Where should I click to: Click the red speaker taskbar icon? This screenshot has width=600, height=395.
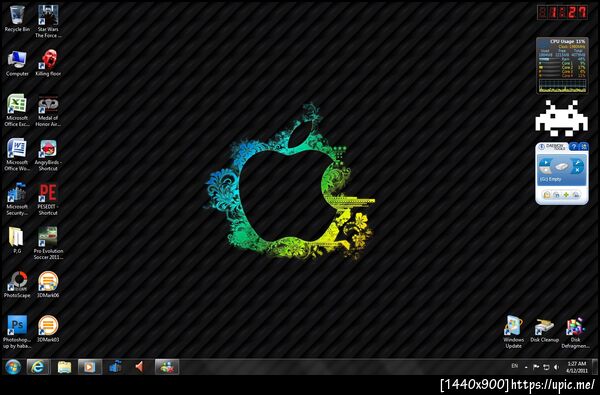click(140, 367)
